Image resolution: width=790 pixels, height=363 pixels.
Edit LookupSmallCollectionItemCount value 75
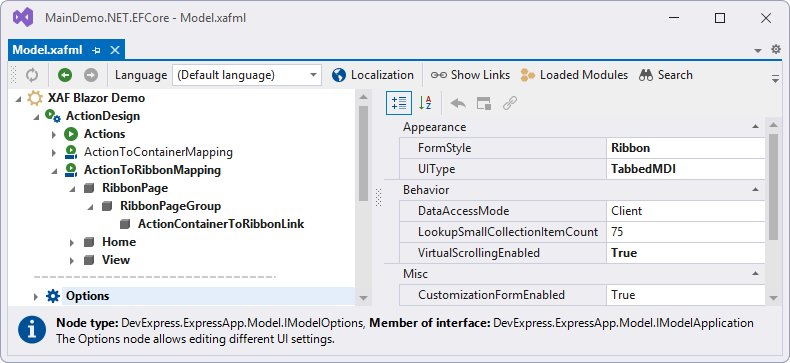[x=686, y=232]
